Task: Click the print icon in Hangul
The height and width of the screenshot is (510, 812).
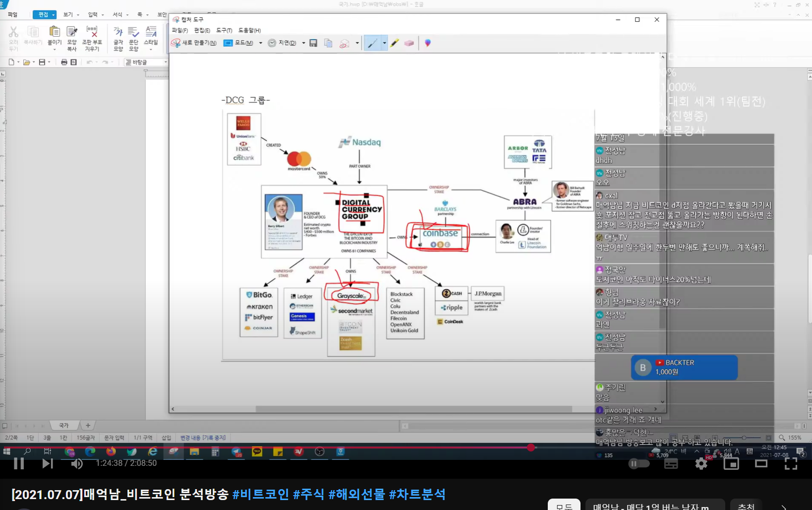Action: (x=64, y=62)
